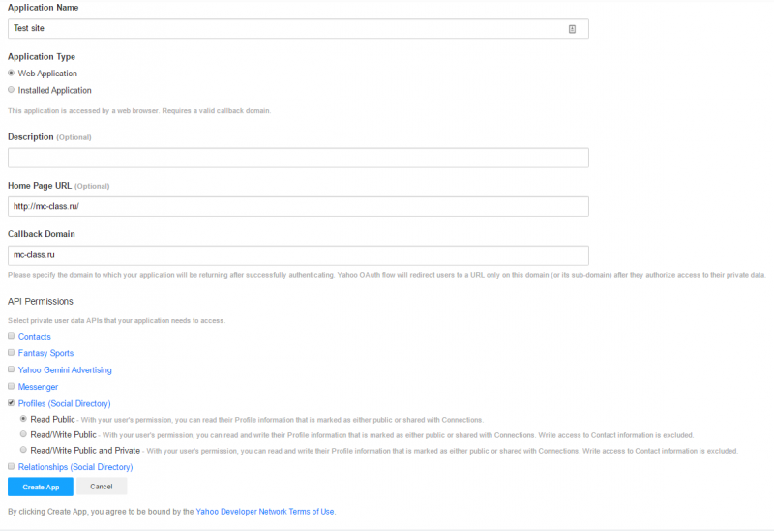This screenshot has height=532, width=774.
Task: Click 'Select private user data APIs' text
Action: click(116, 320)
